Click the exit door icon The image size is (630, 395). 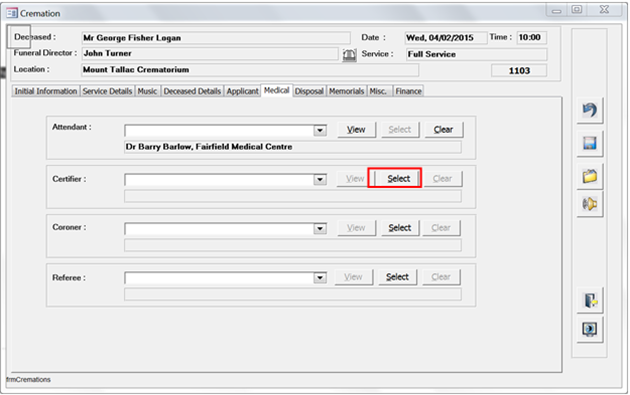coord(589,300)
